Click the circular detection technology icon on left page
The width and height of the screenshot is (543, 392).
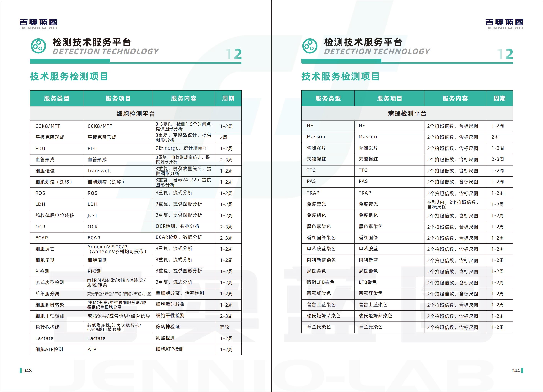[x=38, y=46]
